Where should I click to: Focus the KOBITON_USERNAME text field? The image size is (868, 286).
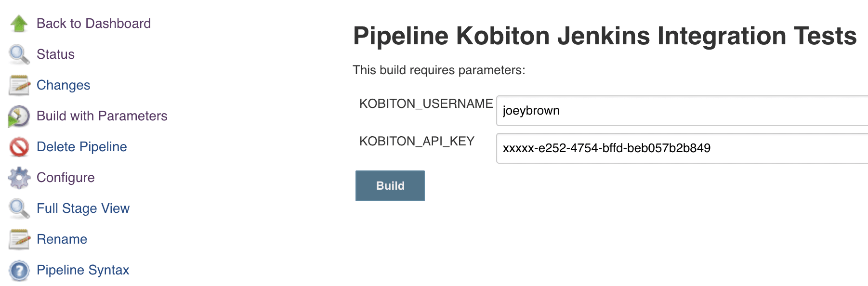[682, 111]
